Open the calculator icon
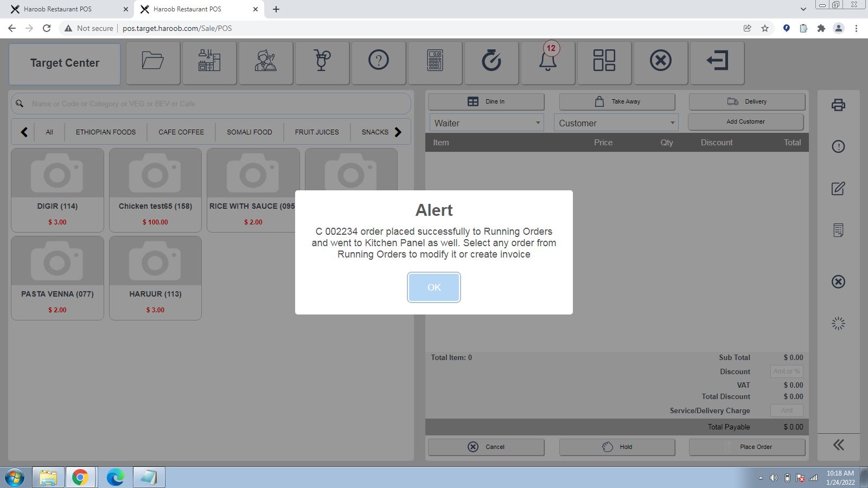The image size is (868, 488). click(x=435, y=63)
